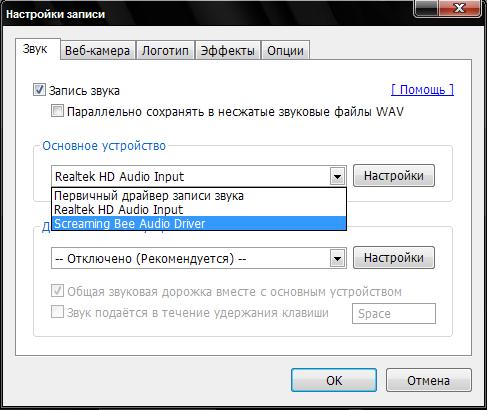Open the Опции tab

pyautogui.click(x=285, y=51)
